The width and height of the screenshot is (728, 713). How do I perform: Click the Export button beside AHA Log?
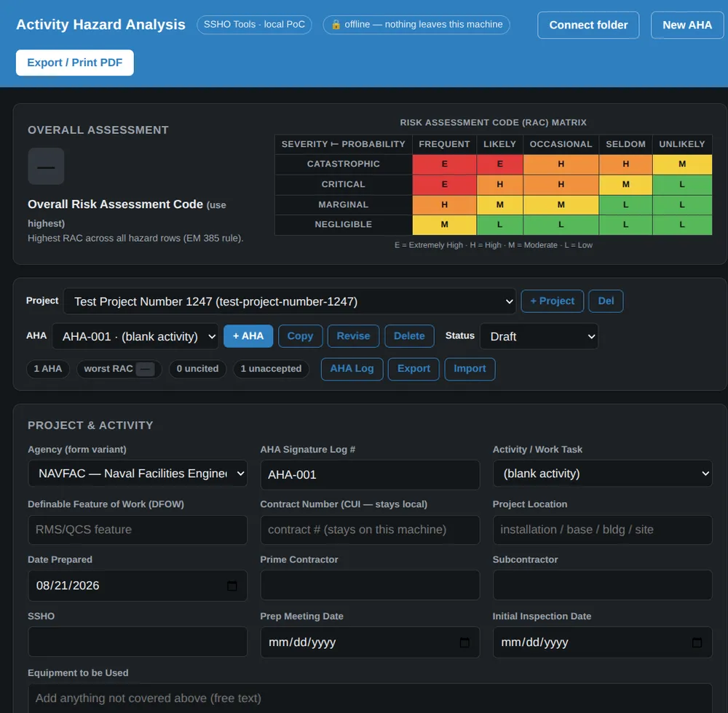414,369
